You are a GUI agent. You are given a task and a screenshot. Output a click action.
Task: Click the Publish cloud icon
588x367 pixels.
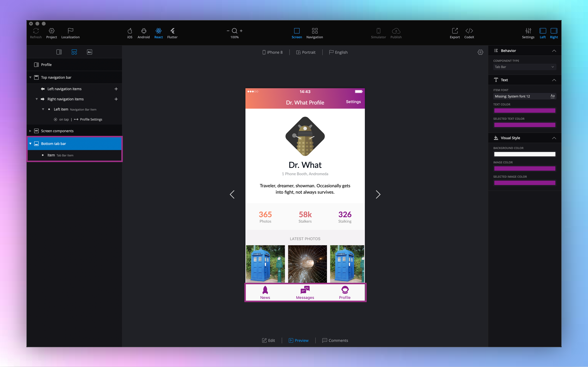(x=396, y=33)
